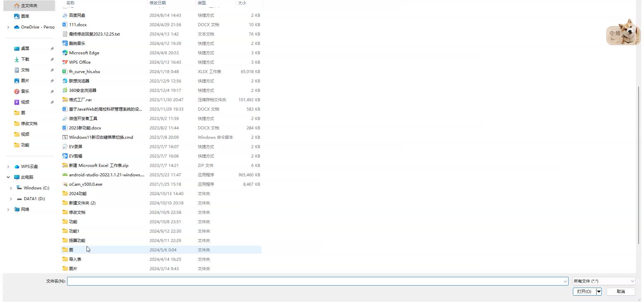This screenshot has width=644, height=303.
Task: Expand the Windows (C:) drive node
Action: click(x=11, y=188)
